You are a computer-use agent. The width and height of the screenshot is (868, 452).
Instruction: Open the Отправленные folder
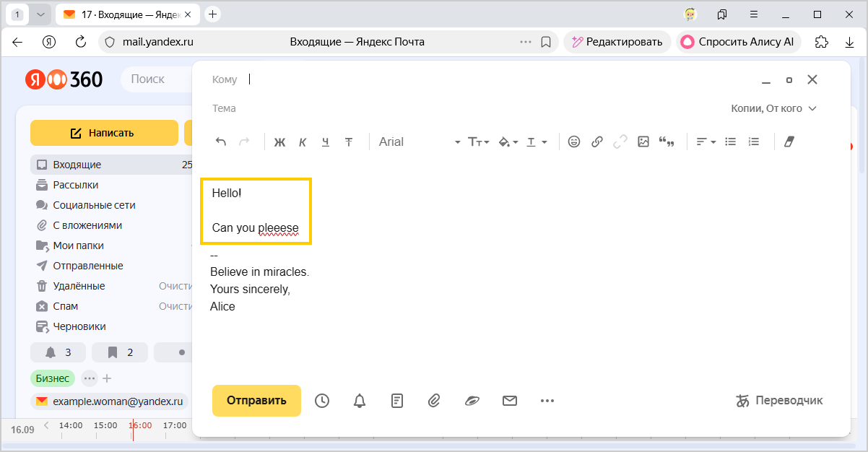pyautogui.click(x=87, y=266)
